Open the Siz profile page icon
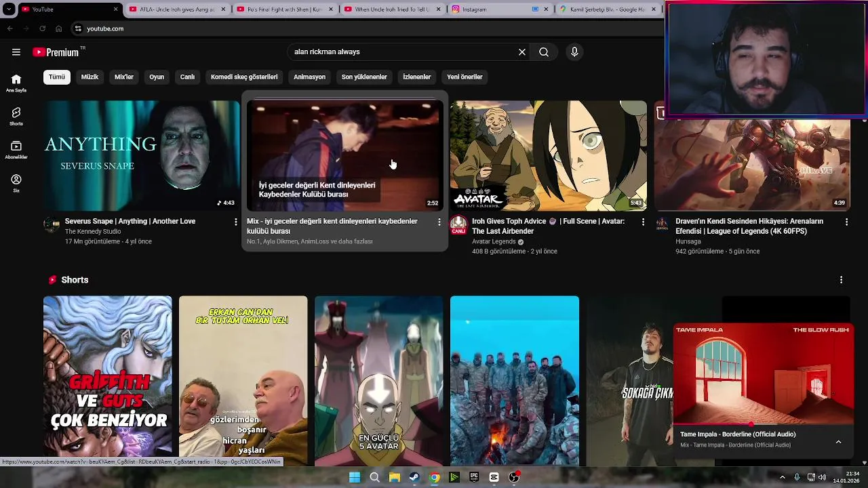Image resolution: width=868 pixels, height=488 pixels. pos(16,183)
